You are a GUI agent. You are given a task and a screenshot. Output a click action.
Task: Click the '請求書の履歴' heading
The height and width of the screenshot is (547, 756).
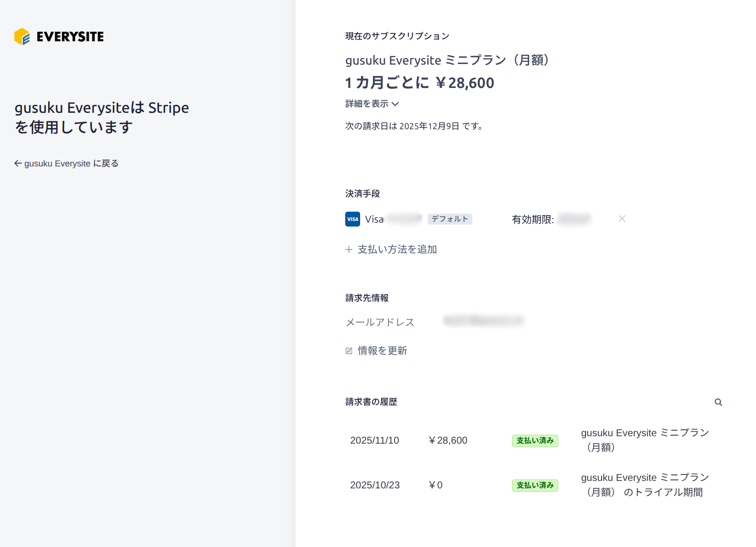[371, 402]
